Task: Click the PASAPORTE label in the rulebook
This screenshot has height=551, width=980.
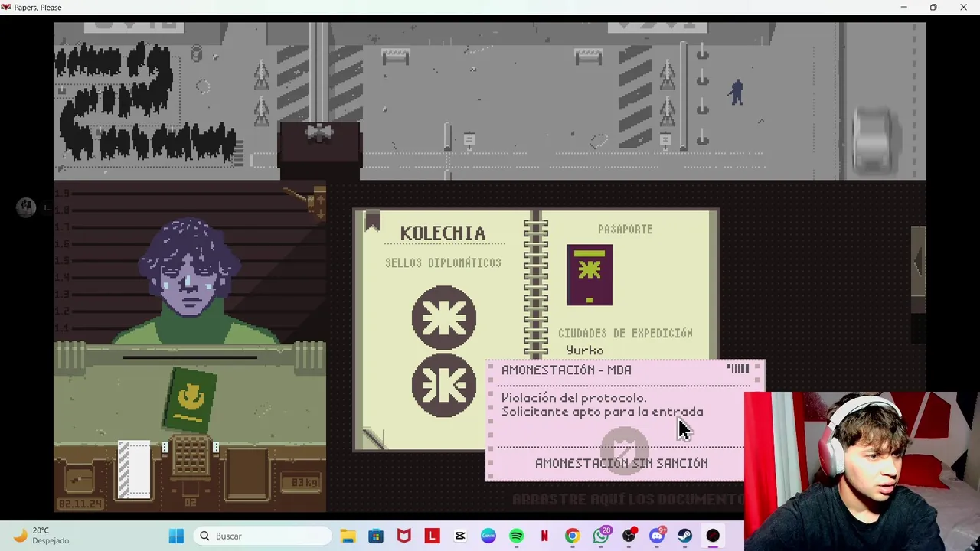Action: point(626,230)
